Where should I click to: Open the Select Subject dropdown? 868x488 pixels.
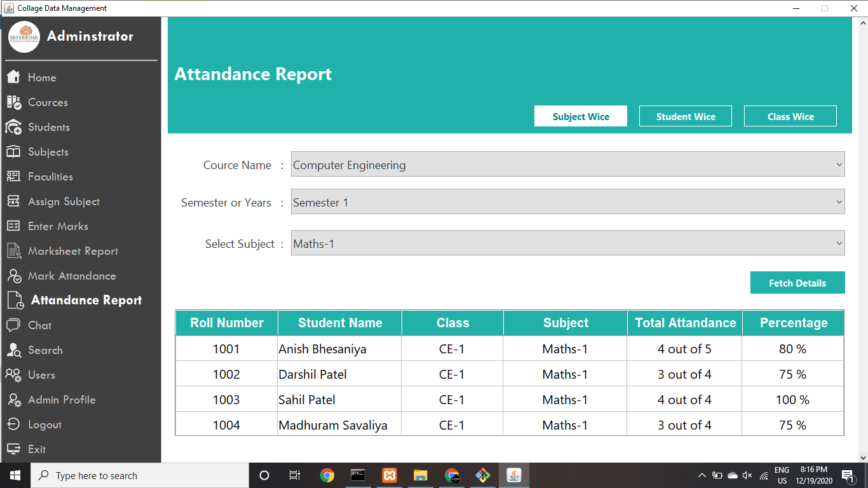click(568, 243)
